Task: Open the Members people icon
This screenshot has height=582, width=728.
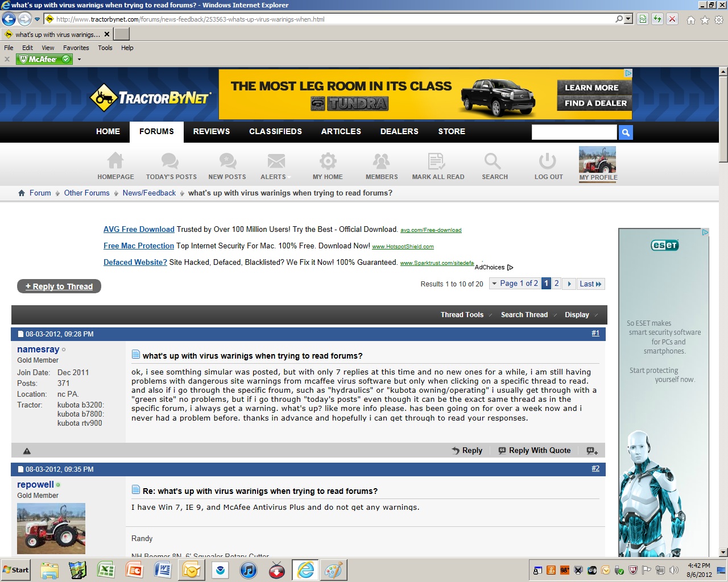Action: pyautogui.click(x=381, y=161)
